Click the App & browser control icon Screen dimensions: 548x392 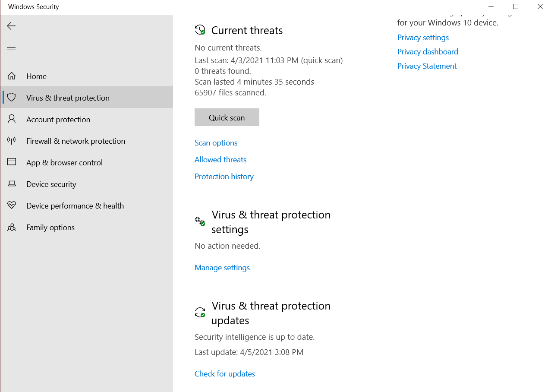(12, 162)
